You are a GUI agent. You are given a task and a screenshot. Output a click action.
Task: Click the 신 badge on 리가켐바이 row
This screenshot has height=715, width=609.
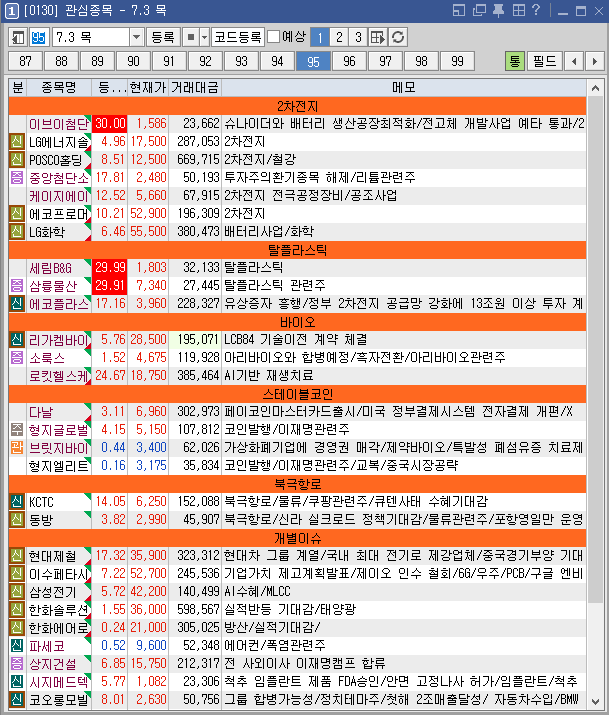pyautogui.click(x=17, y=340)
